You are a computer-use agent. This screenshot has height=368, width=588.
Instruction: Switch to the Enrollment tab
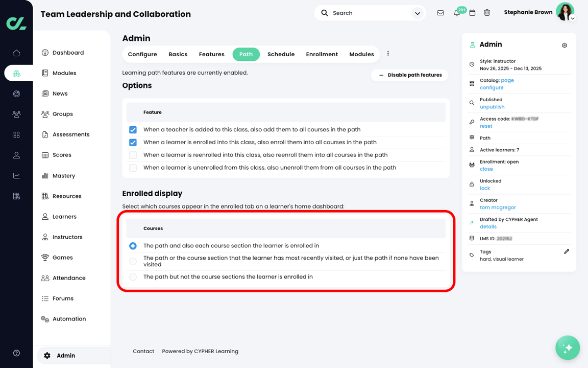click(322, 54)
